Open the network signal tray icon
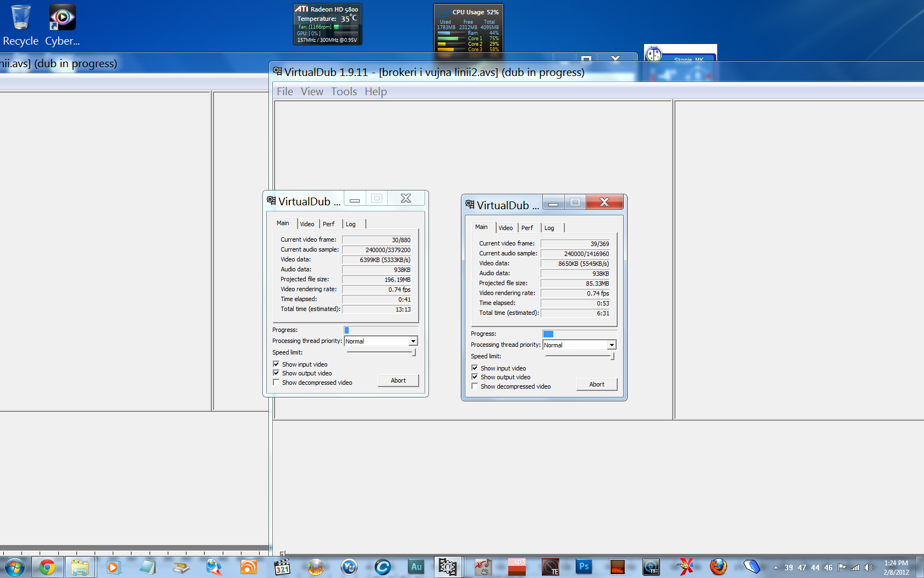The height and width of the screenshot is (578, 924). [855, 568]
